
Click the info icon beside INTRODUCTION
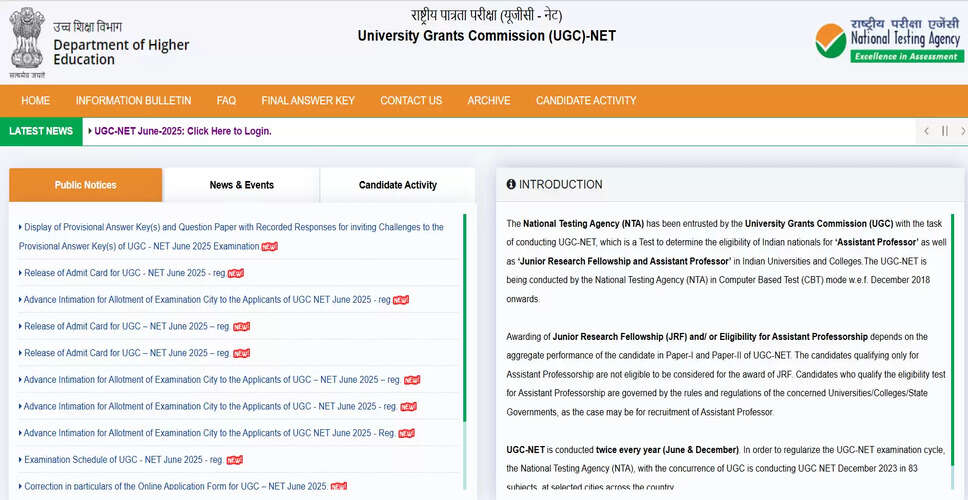pyautogui.click(x=511, y=185)
